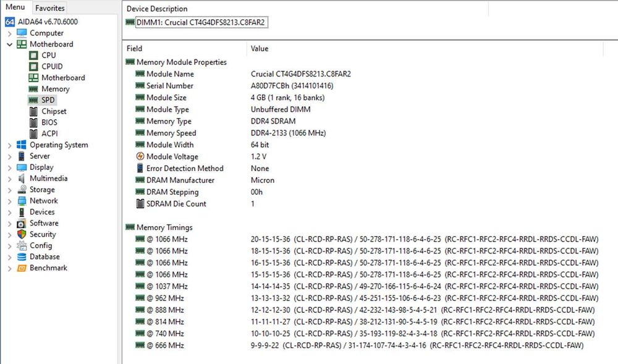Expand the Operating System node
Screen dimensions: 618x364
coord(10,145)
